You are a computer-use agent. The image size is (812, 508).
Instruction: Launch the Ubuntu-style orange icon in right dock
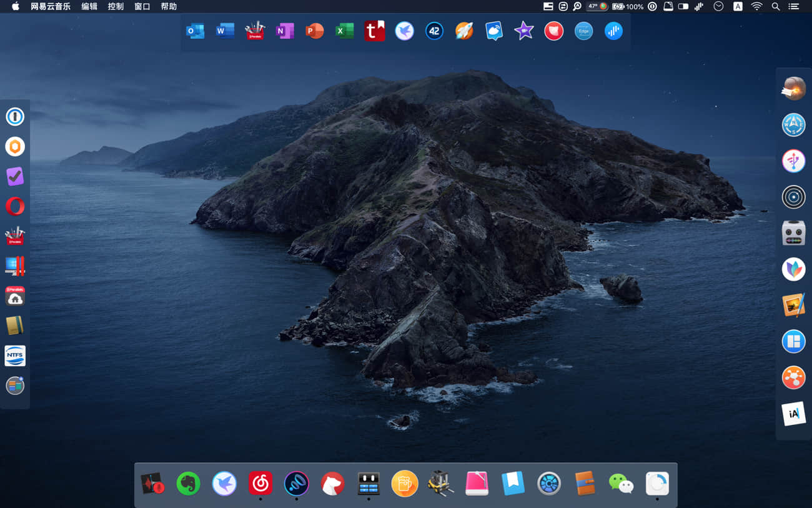click(x=793, y=377)
